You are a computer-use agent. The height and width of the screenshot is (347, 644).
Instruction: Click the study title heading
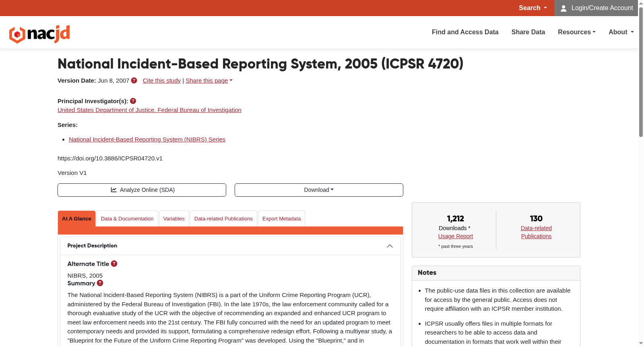tap(260, 64)
